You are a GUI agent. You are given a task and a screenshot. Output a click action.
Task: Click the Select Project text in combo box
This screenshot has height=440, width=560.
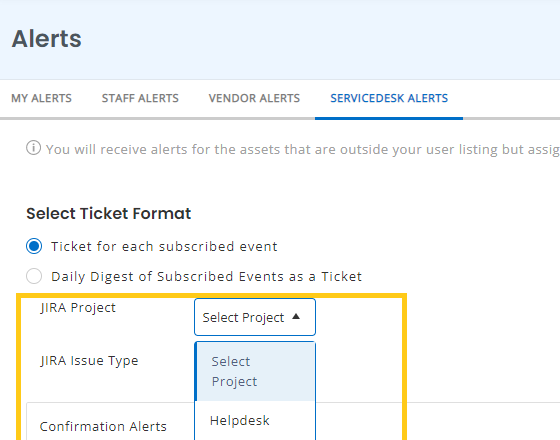pyautogui.click(x=243, y=318)
